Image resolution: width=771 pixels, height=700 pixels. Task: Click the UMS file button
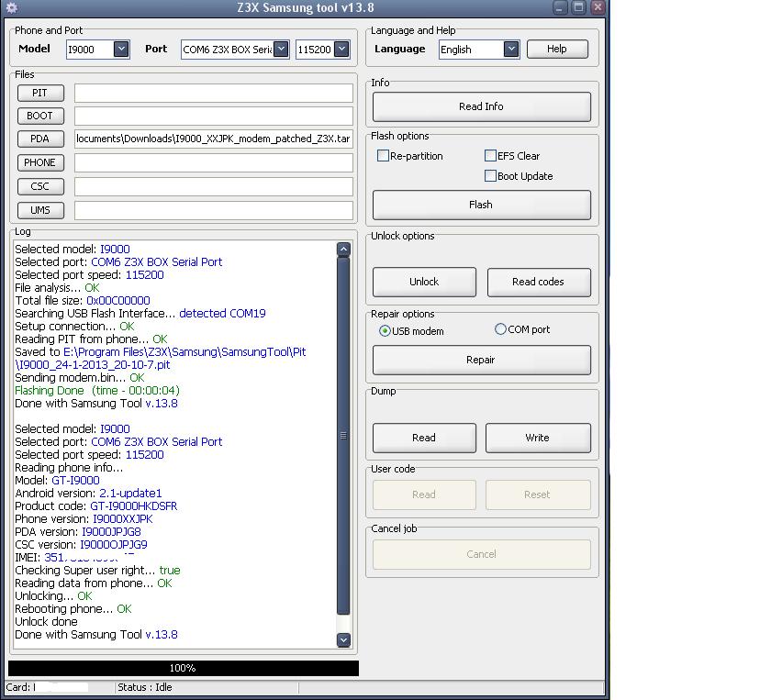pos(40,210)
